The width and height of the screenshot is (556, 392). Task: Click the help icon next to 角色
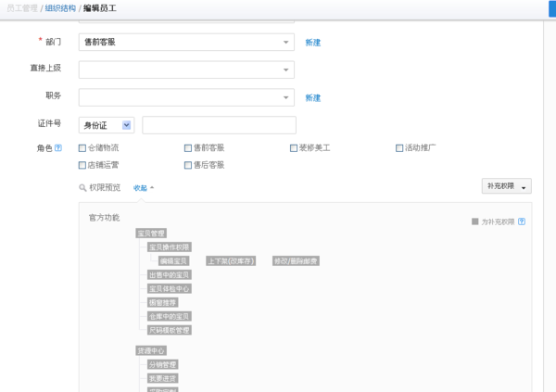pyautogui.click(x=58, y=147)
